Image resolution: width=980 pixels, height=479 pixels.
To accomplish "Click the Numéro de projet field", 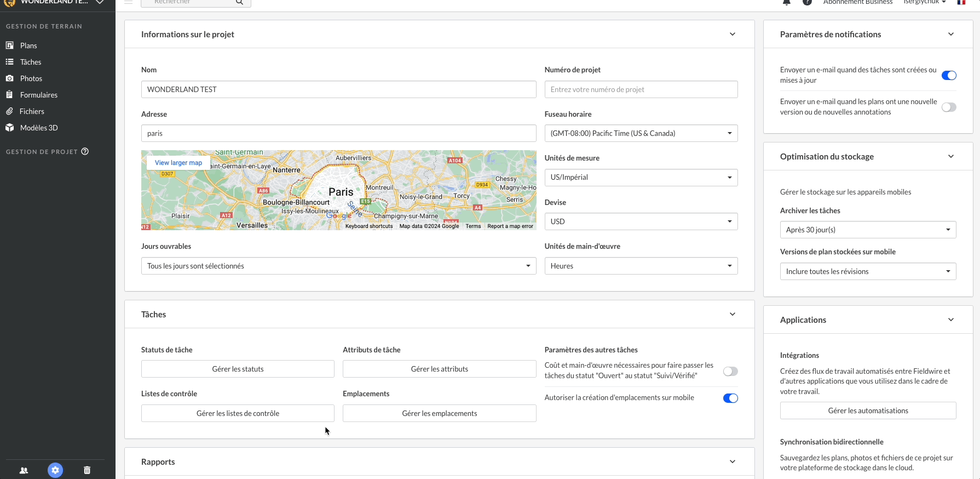I will [641, 89].
